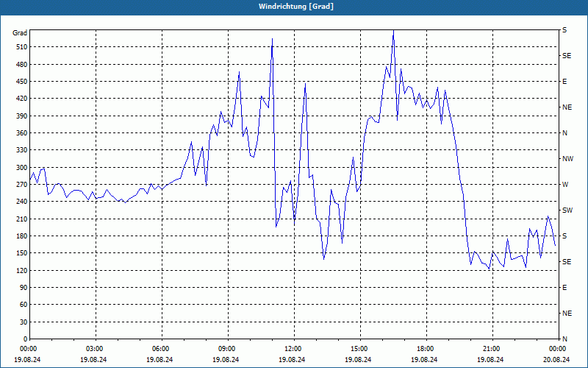Click the 420 degree axis label

[22, 99]
